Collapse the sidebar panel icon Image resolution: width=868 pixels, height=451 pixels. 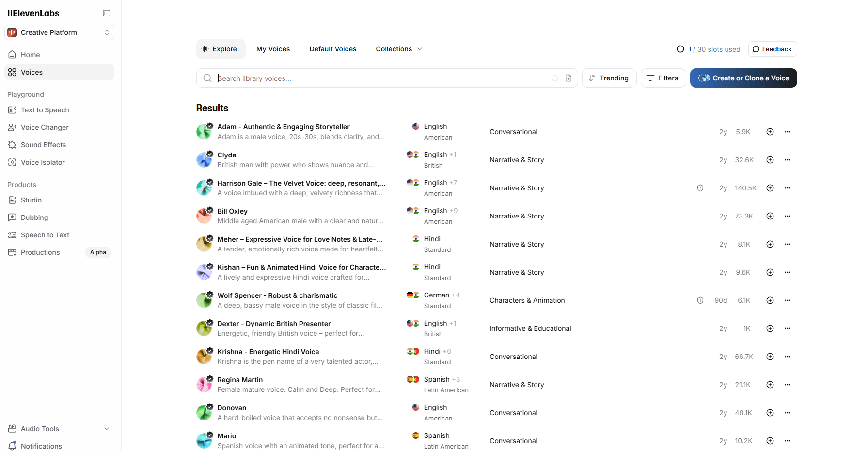tap(107, 13)
